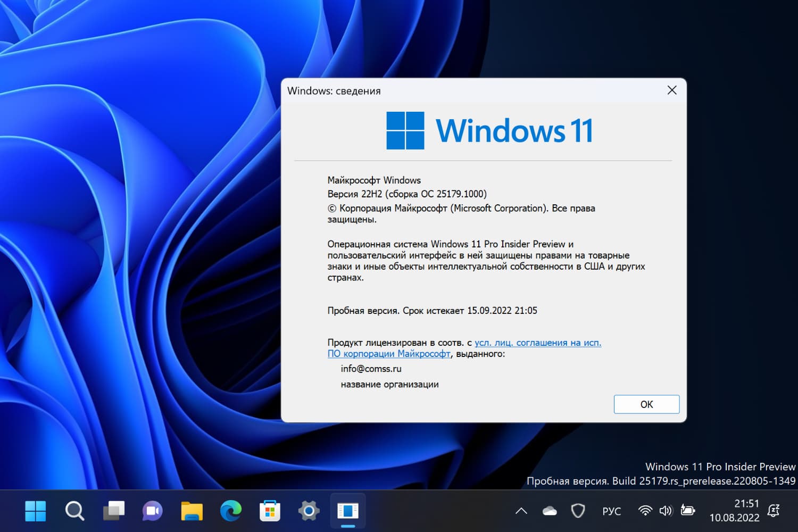
Task: Open the Wi-Fi network tray icon
Action: pos(645,511)
